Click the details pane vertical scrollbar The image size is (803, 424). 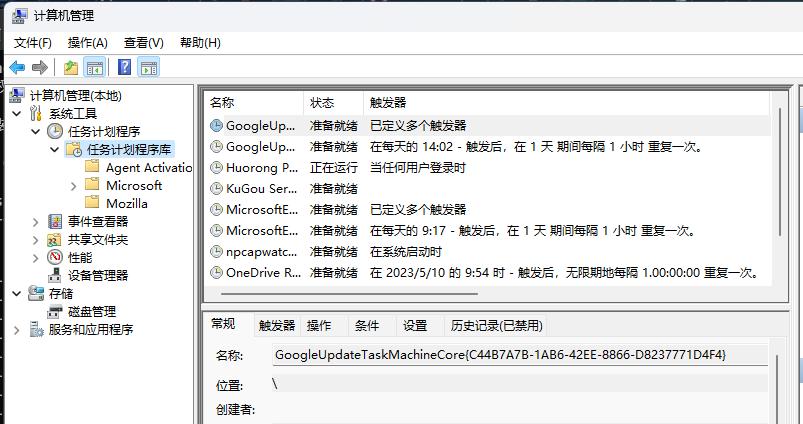[777, 389]
